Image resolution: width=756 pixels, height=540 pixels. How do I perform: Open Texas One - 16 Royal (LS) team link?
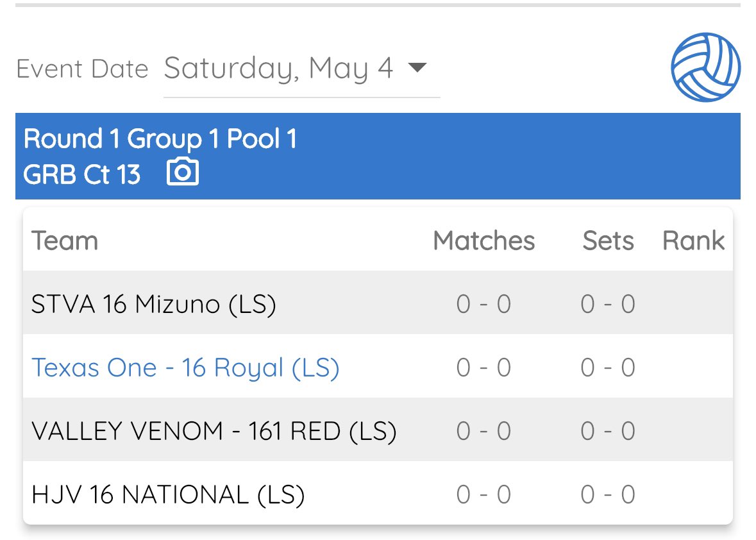(185, 367)
